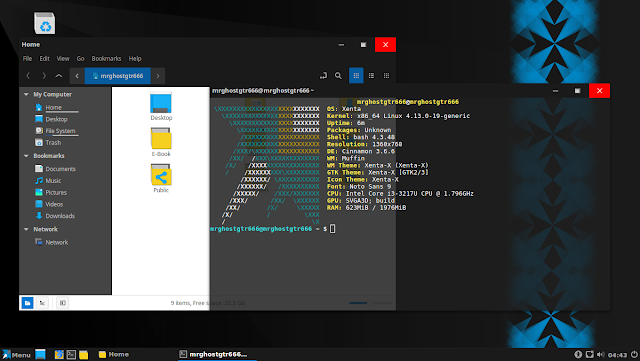The height and width of the screenshot is (361, 640).
Task: Select the Public folder icon
Action: click(x=161, y=178)
